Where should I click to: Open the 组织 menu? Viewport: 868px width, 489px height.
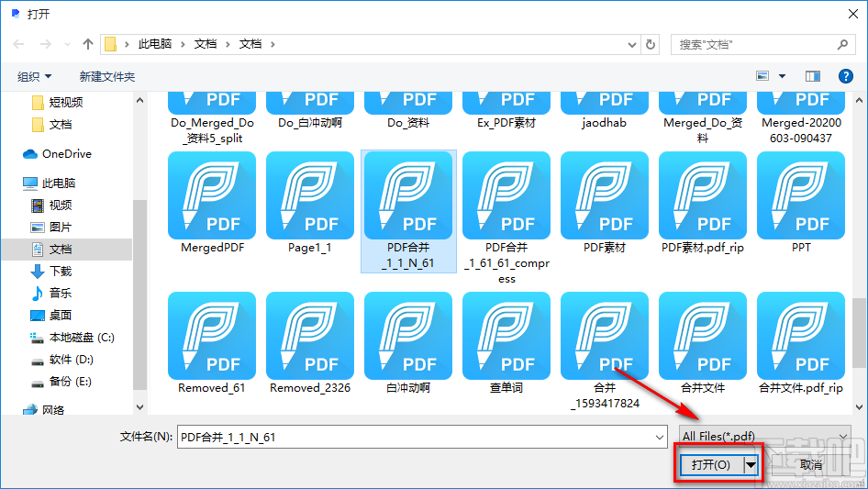click(34, 76)
